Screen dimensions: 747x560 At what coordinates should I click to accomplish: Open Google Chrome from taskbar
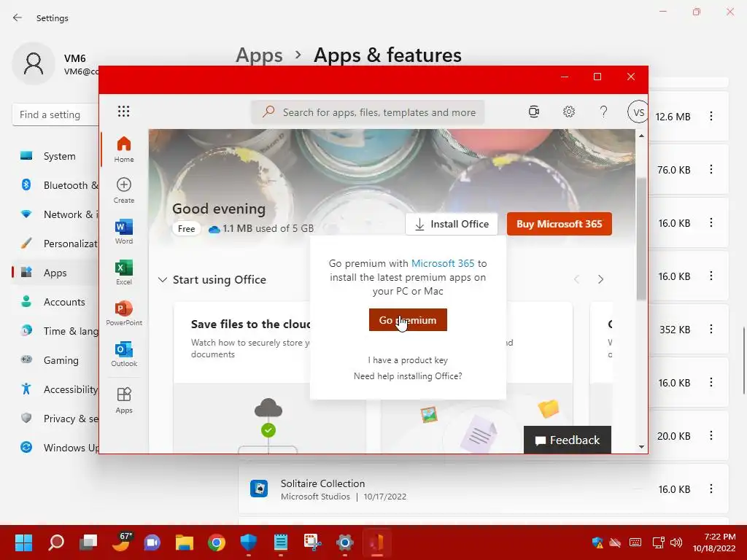pyautogui.click(x=216, y=542)
